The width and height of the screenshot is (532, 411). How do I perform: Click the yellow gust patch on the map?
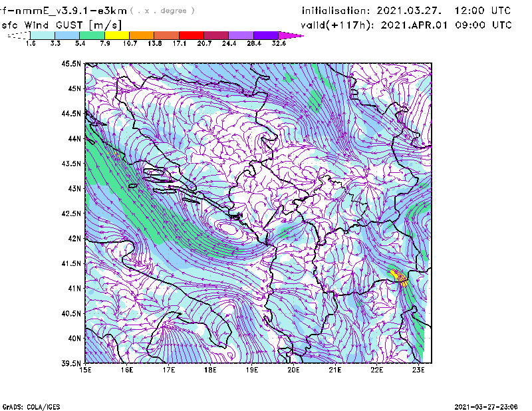click(x=399, y=277)
